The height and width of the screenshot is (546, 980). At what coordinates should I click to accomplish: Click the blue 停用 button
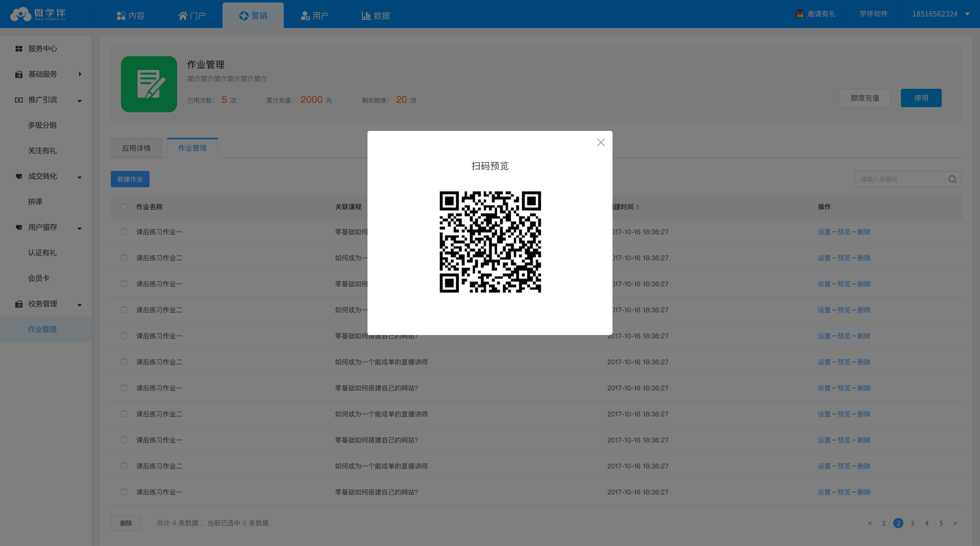(921, 98)
